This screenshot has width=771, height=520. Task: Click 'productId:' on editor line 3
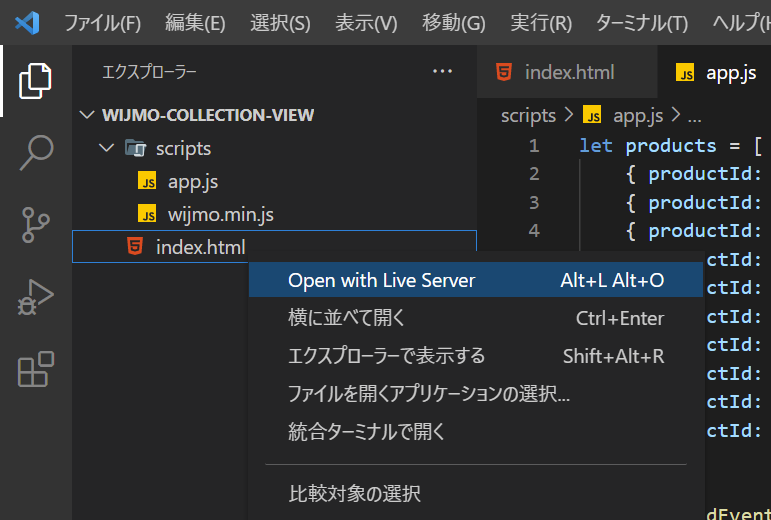705,202
